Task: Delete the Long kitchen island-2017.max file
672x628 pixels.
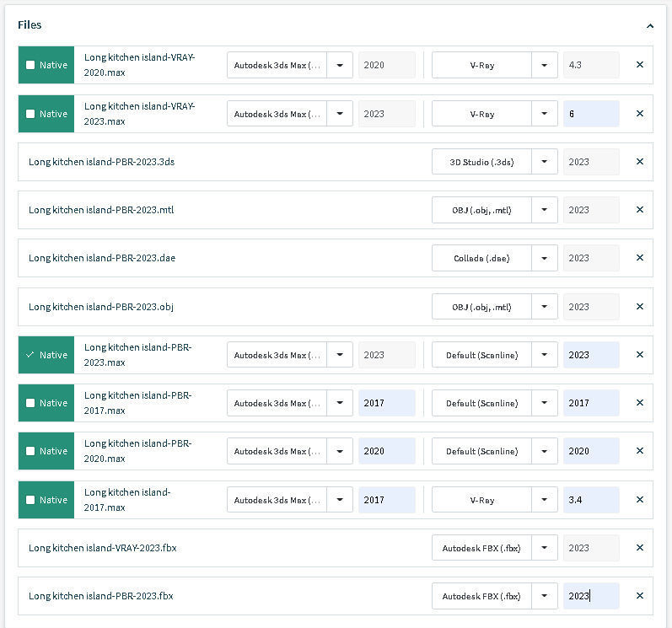Action: (x=639, y=500)
